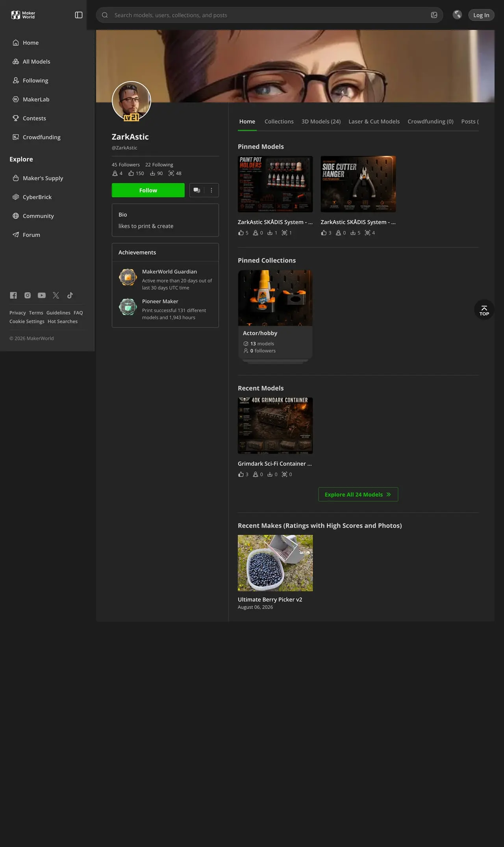Open the FAQ link
504x847 pixels.
tap(78, 313)
